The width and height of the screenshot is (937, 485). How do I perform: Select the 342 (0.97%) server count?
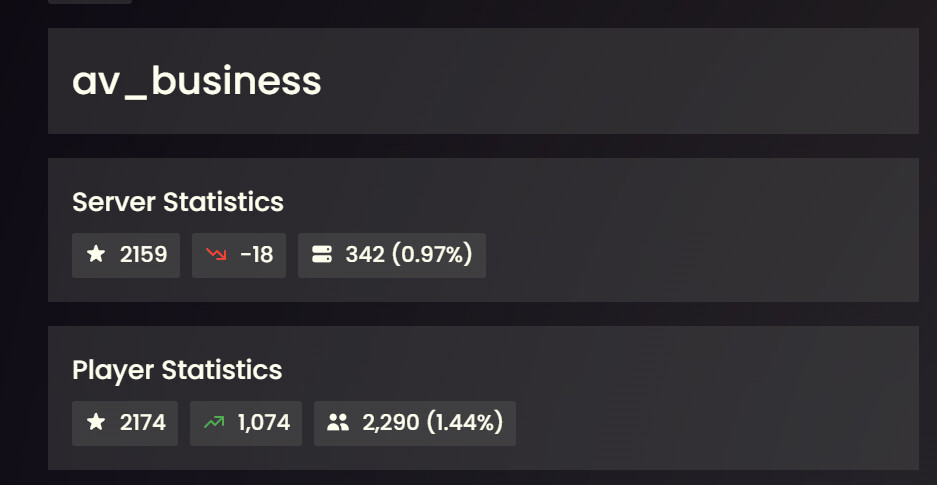coord(408,255)
